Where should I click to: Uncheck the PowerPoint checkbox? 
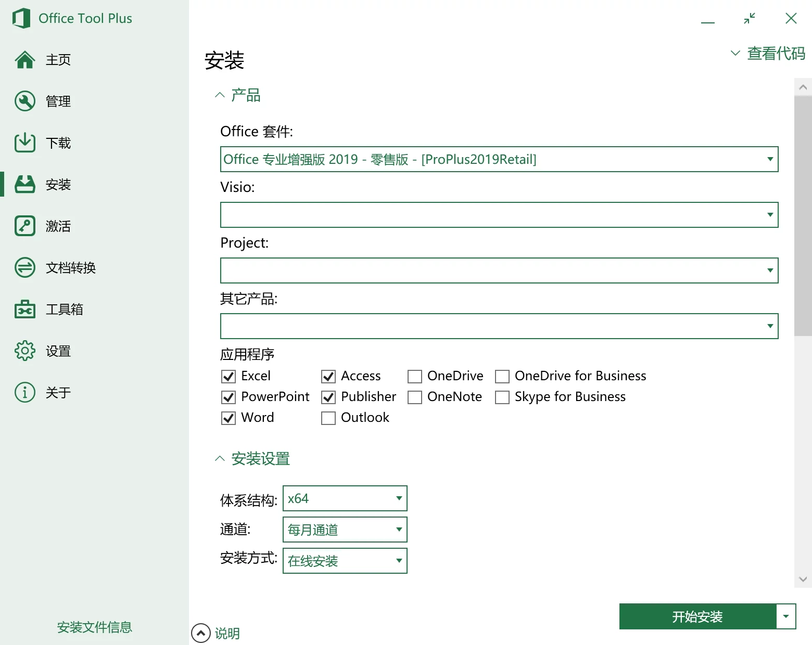click(229, 397)
